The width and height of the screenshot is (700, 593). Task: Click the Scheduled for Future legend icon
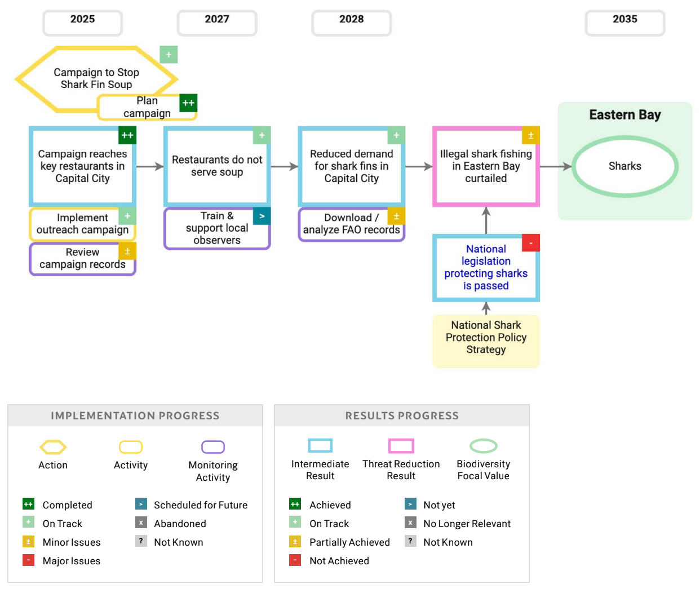click(141, 504)
